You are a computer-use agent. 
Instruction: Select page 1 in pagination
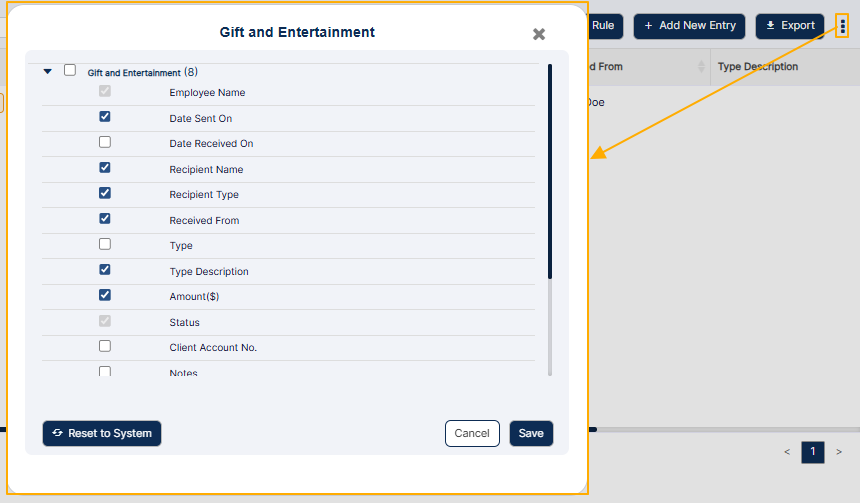coord(813,452)
